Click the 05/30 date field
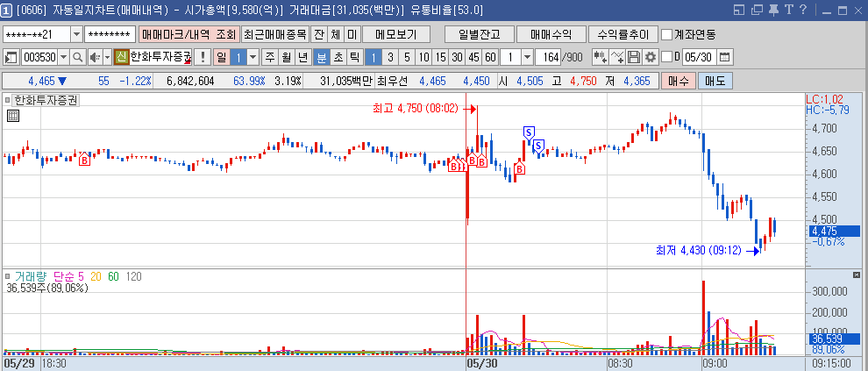868x371 pixels. click(700, 57)
